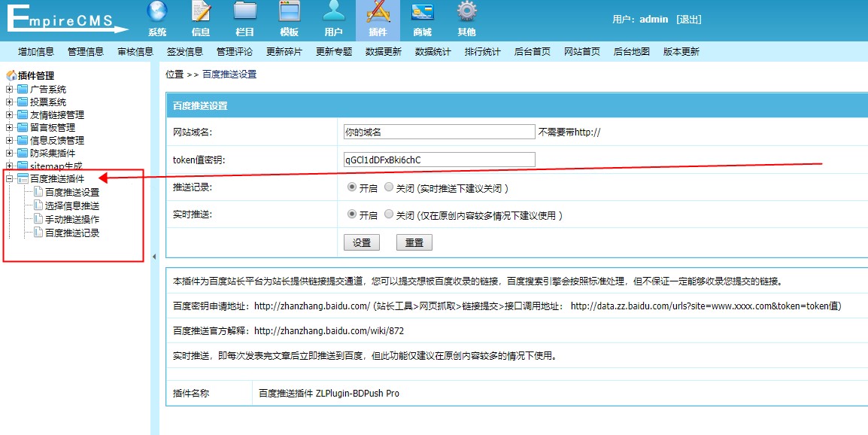Open the 更新专题 menu item

pyautogui.click(x=334, y=51)
